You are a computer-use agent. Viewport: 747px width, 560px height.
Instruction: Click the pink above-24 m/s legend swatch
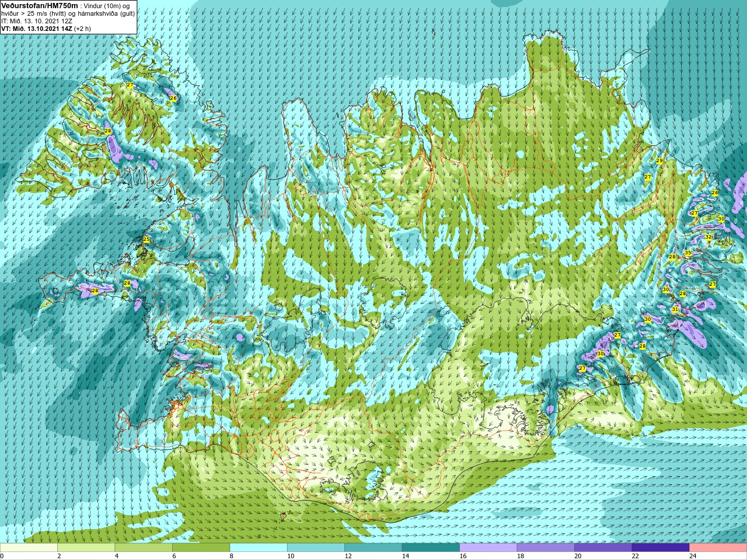pyautogui.click(x=718, y=548)
